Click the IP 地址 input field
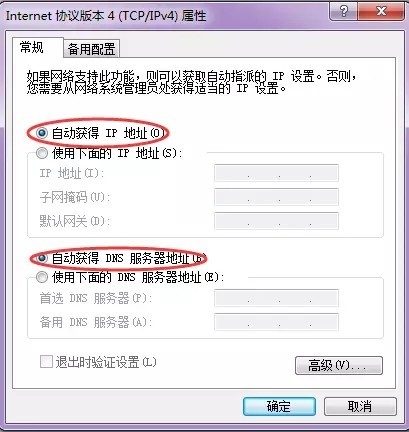 coord(276,173)
